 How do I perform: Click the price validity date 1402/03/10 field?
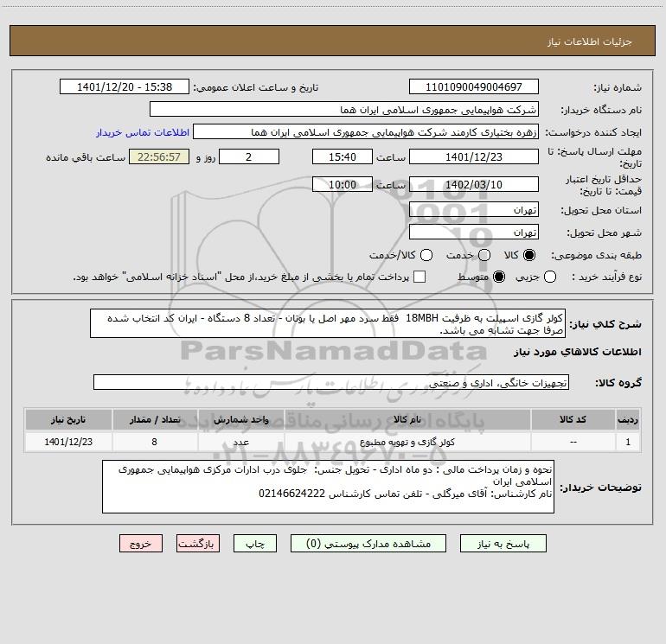(473, 184)
